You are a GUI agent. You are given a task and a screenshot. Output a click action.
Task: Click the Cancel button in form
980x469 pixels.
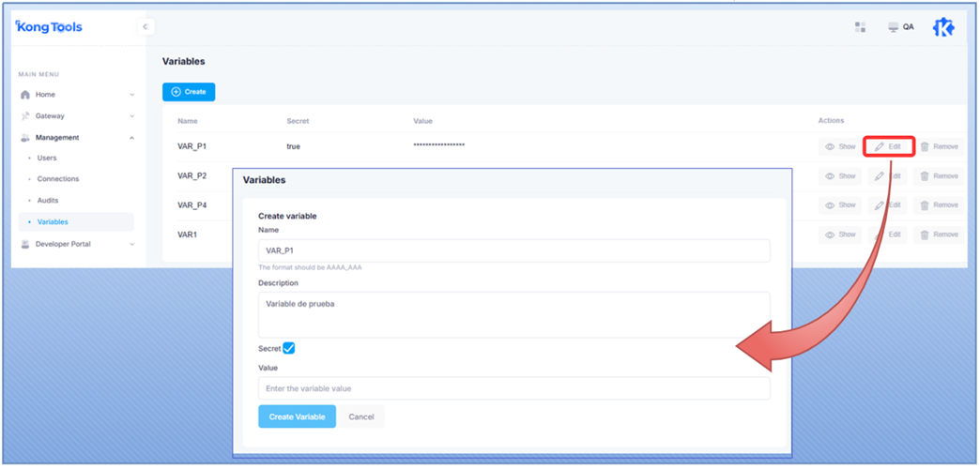(361, 416)
